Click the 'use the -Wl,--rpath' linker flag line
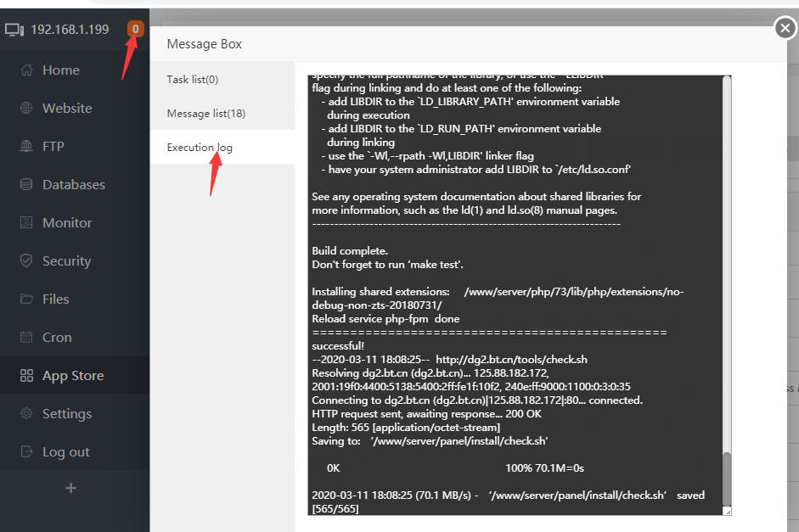799x532 pixels. pyautogui.click(x=428, y=156)
